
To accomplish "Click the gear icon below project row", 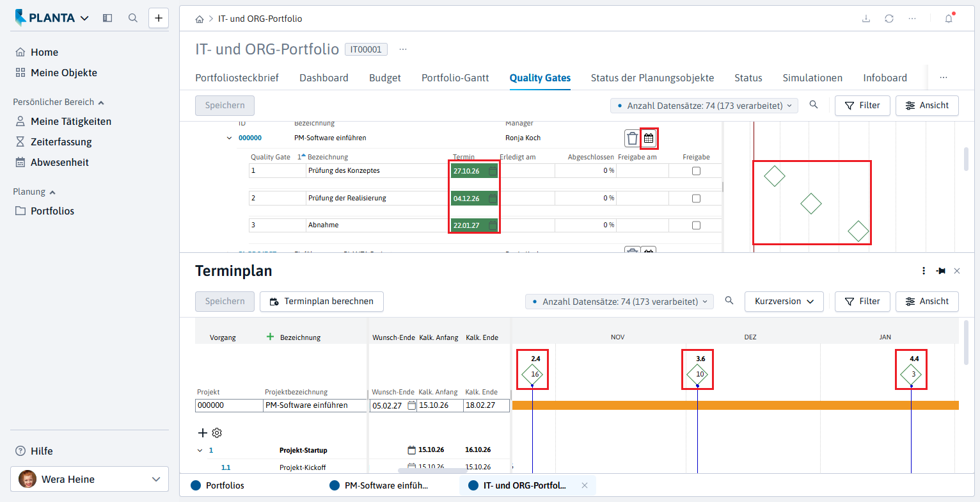I will coord(217,433).
